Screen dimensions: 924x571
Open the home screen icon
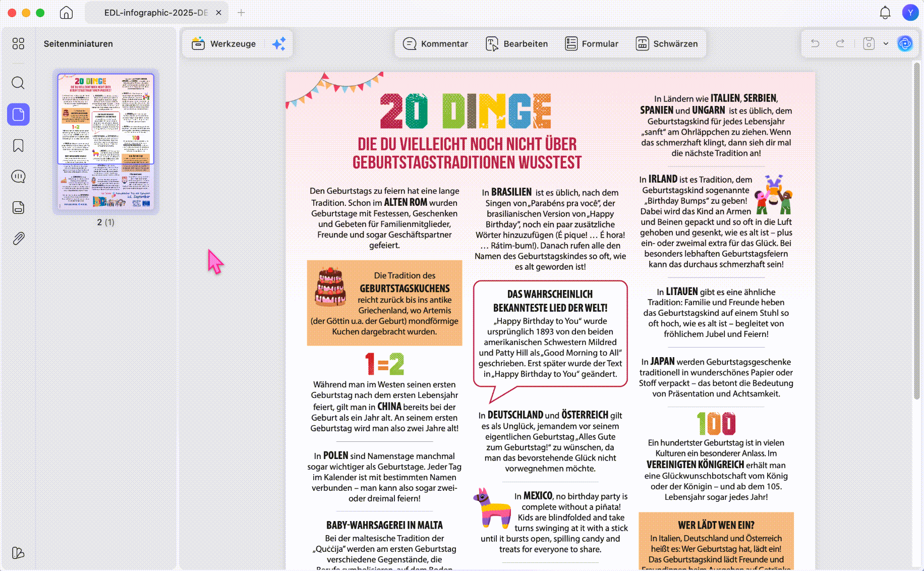pos(66,13)
